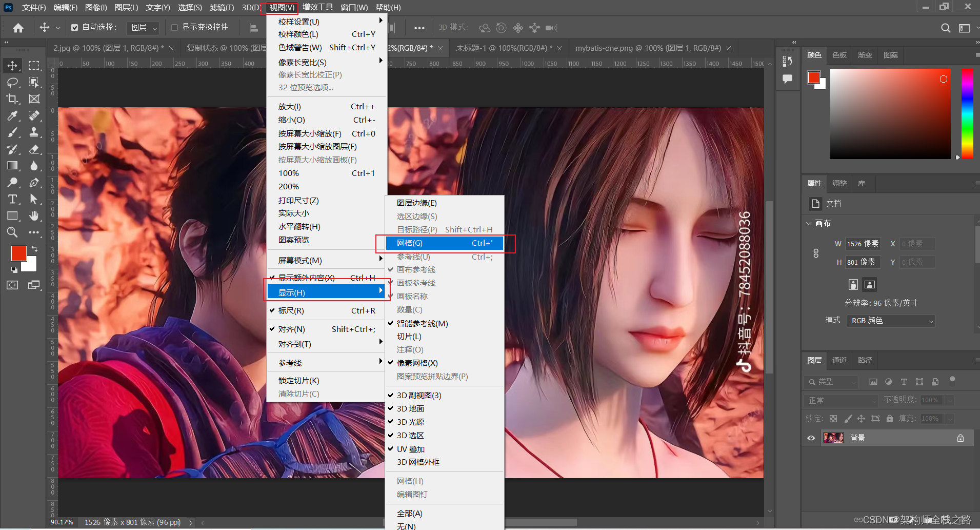The image size is (980, 530).
Task: Select the History Brush tool
Action: click(12, 149)
